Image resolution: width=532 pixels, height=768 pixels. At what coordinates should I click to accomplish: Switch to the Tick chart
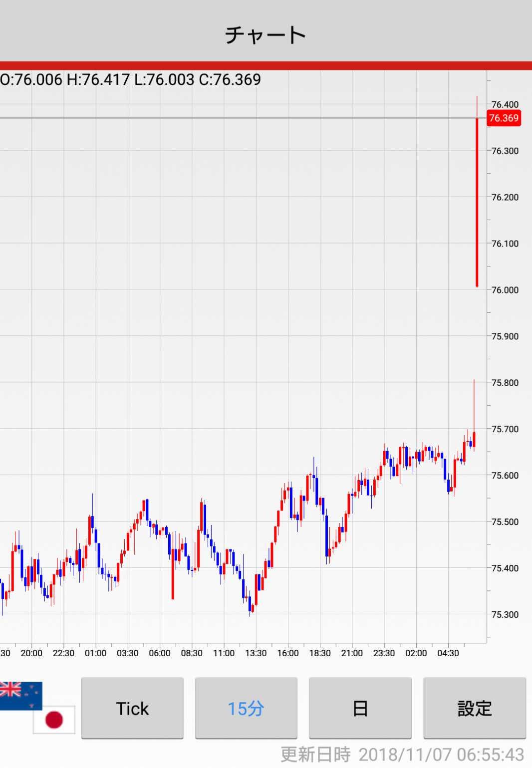pyautogui.click(x=132, y=708)
